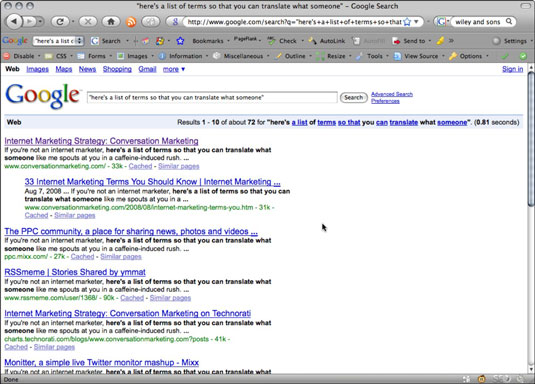Click the Maps link

point(64,69)
